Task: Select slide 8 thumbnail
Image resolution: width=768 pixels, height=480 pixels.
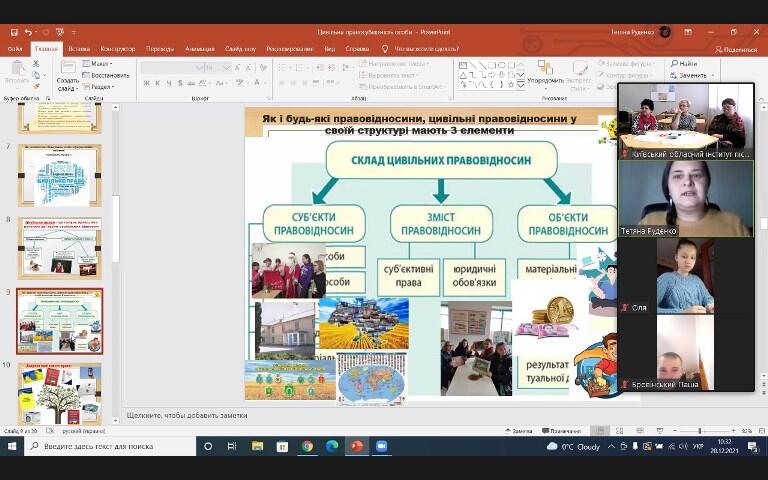Action: click(x=60, y=248)
